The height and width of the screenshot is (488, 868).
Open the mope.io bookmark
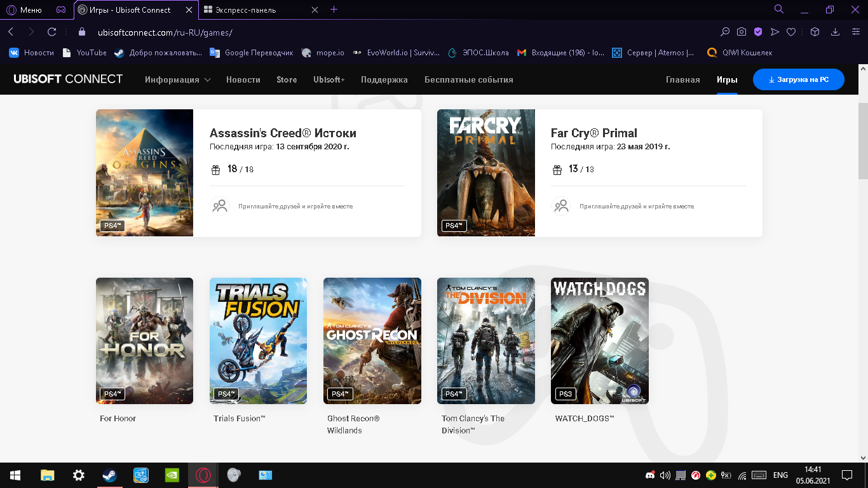(323, 53)
